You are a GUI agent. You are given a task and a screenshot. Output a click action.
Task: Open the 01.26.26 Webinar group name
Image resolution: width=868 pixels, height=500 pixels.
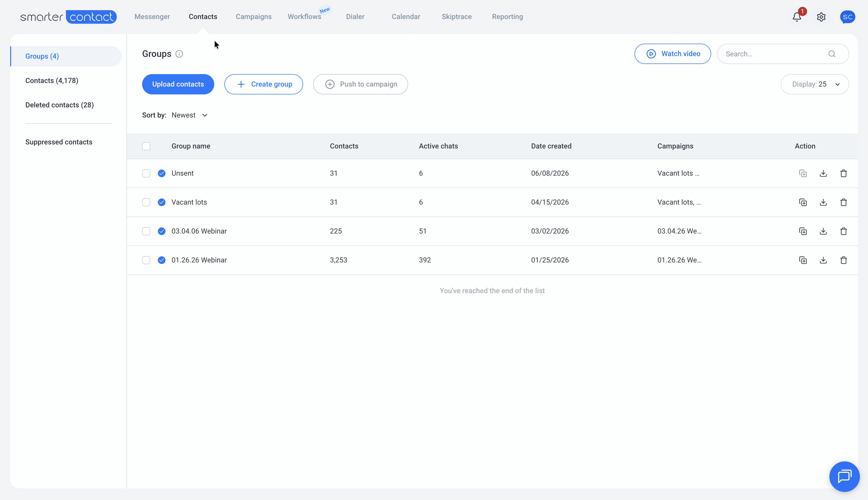(x=199, y=260)
